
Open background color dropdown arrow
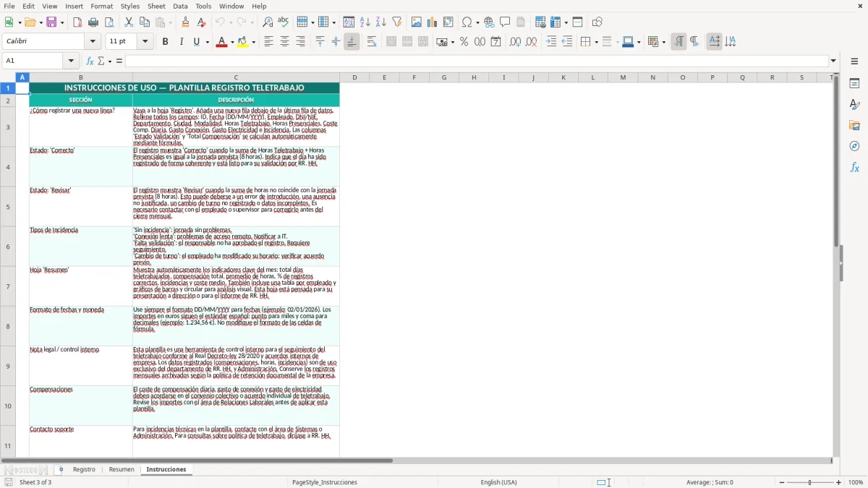[254, 42]
